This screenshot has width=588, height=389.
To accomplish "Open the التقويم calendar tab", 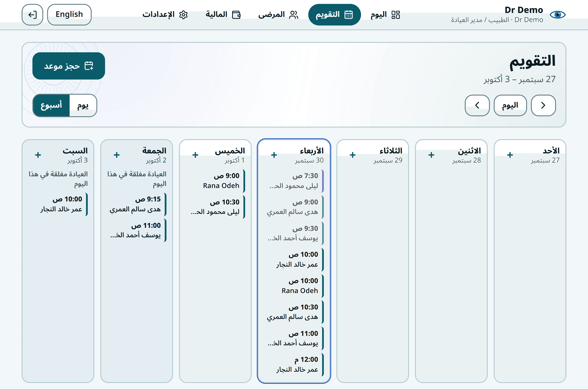I will pos(334,15).
